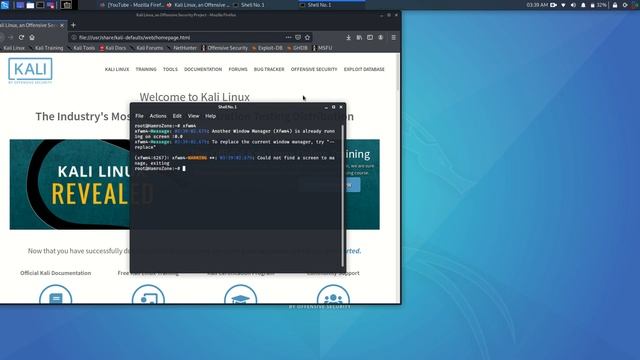640x360 pixels.
Task: Click Official Kali Documentation heading
Action: click(x=56, y=273)
